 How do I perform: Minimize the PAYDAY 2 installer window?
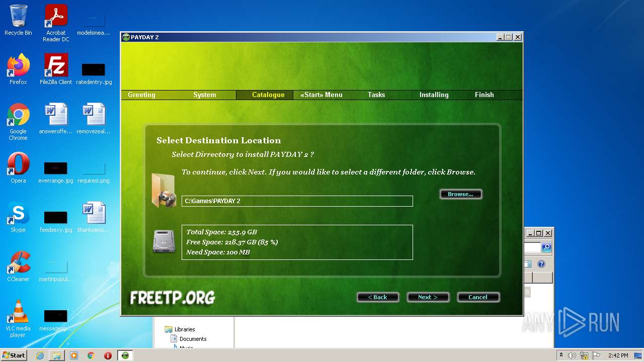coord(500,37)
